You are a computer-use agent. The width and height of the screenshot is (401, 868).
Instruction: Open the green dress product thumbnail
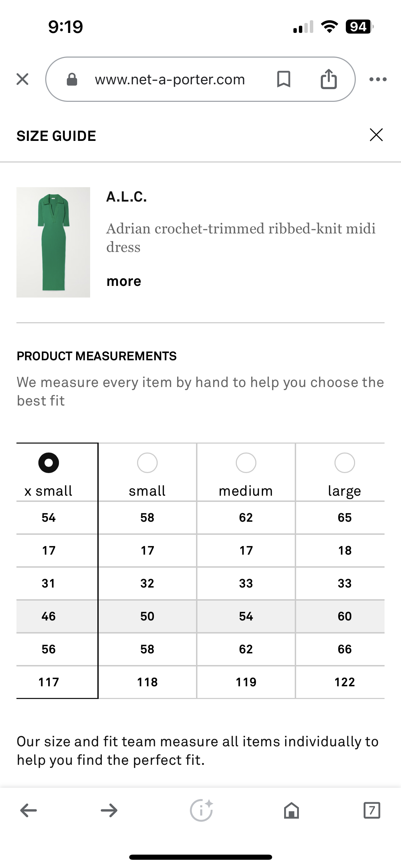click(x=53, y=242)
